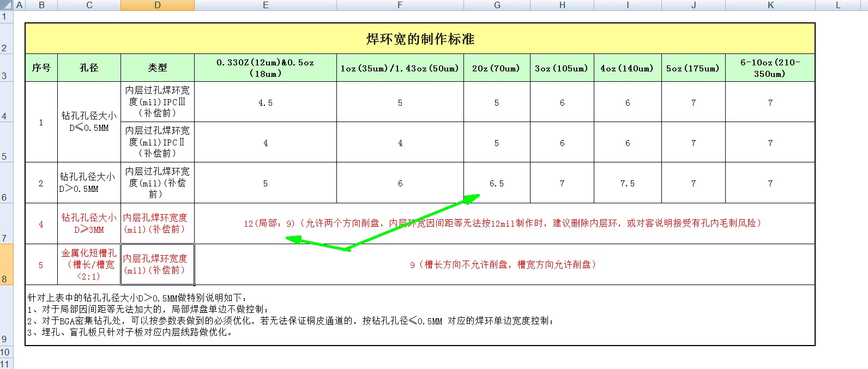Screen dimensions: 868x369
Task: Click row 1 header
Action: click(7, 16)
